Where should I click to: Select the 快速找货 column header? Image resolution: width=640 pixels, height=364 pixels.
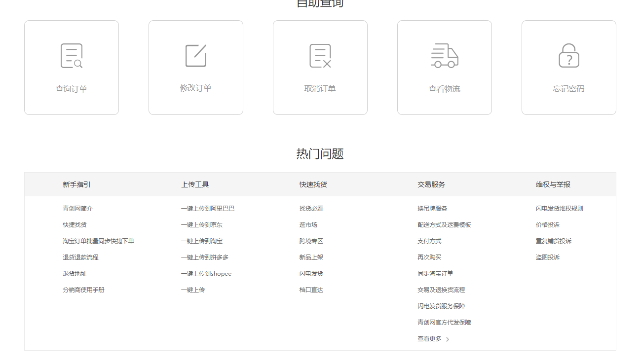coord(313,184)
